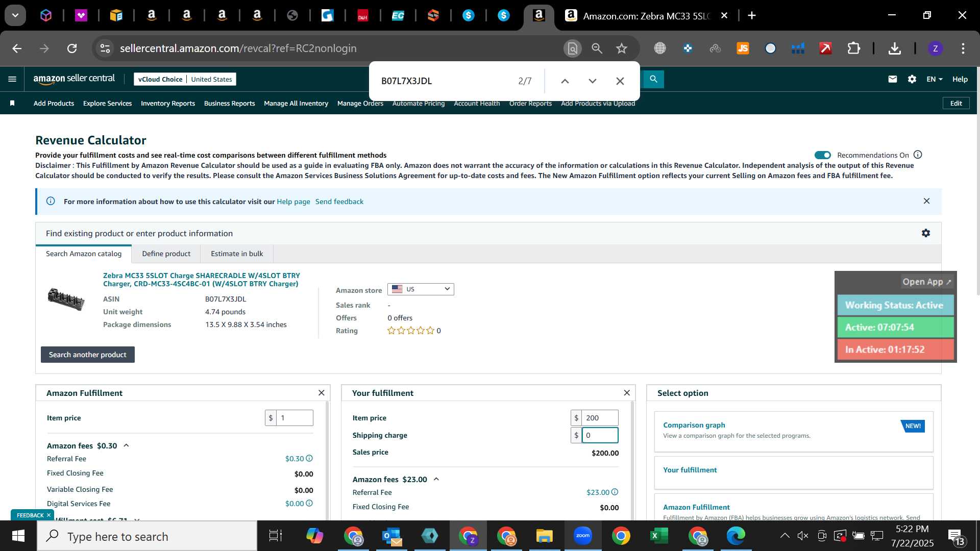Open Excel from the Windows taskbar
Image resolution: width=980 pixels, height=551 pixels.
pos(659,536)
